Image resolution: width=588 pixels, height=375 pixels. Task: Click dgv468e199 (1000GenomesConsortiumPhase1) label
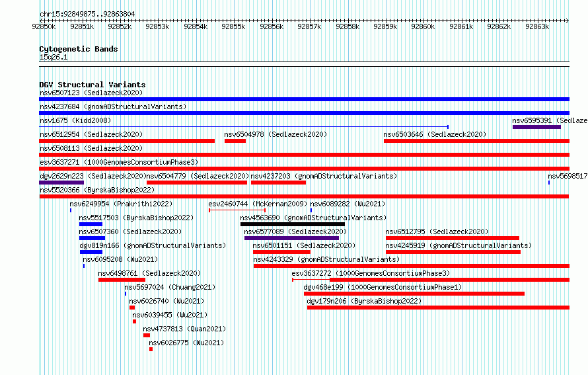383,287
